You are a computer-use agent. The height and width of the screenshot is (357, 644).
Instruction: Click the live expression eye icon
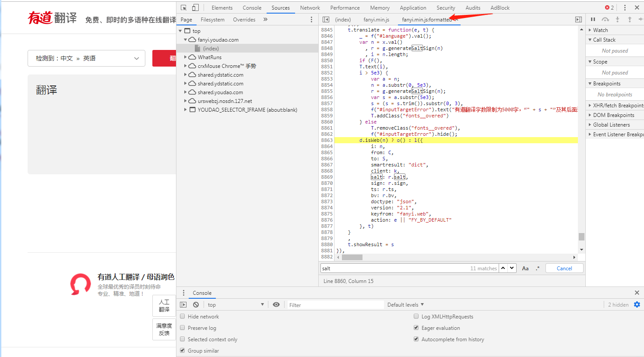[x=276, y=304]
